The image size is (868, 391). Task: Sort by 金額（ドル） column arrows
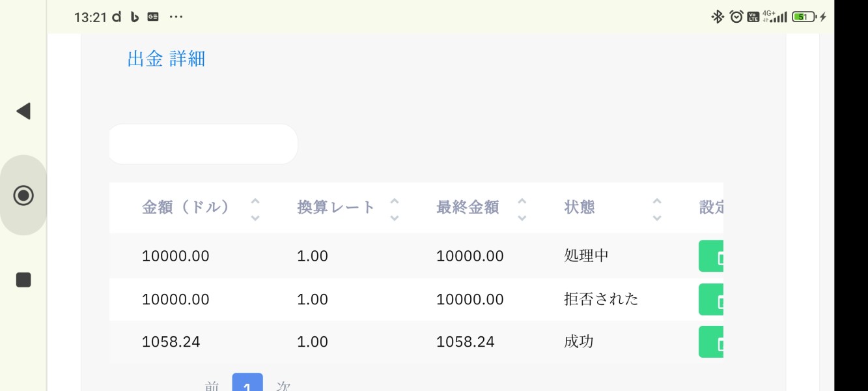(x=255, y=209)
